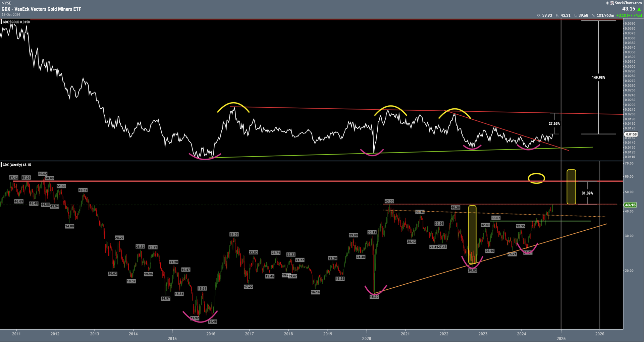Image resolution: width=644 pixels, height=342 pixels.
Task: Click the 2025 year label on the time axis
Action: point(561,339)
